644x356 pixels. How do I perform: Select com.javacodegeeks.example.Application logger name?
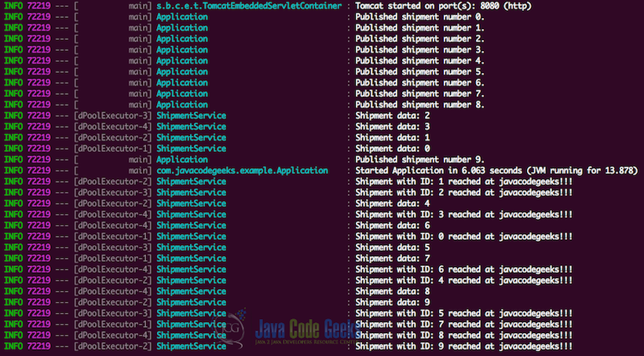pyautogui.click(x=243, y=171)
